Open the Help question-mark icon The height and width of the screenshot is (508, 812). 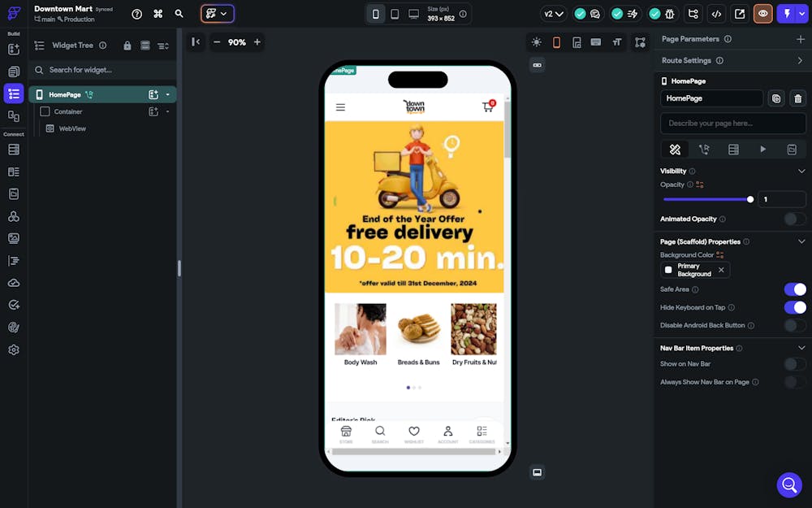[x=136, y=14]
